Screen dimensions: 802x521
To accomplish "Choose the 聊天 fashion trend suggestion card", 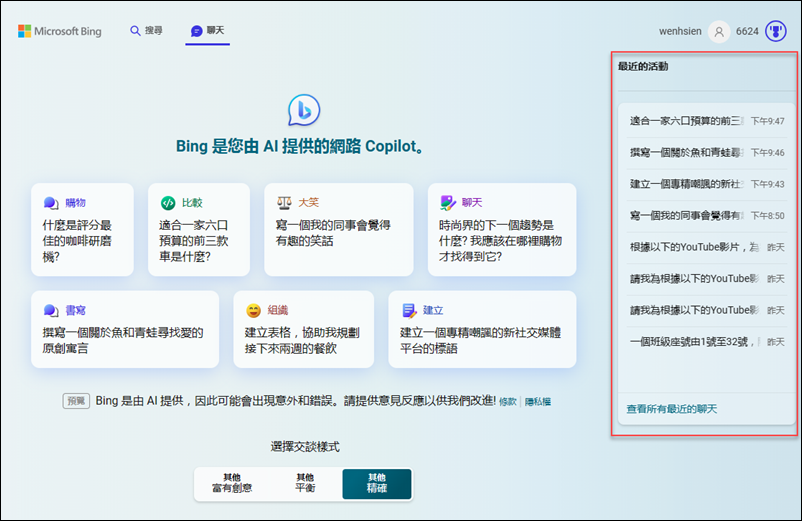I will click(502, 230).
